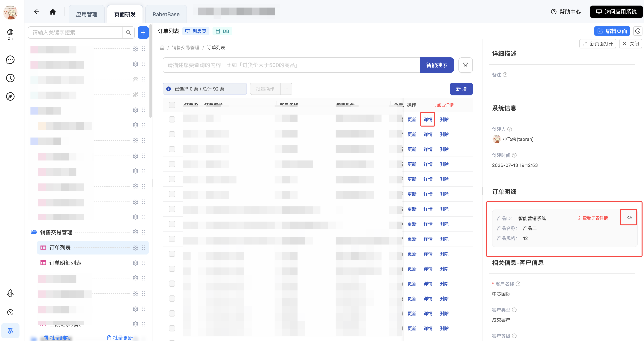The height and width of the screenshot is (341, 644).
Task: Click the breadcrumb home icon
Action: pos(162,48)
